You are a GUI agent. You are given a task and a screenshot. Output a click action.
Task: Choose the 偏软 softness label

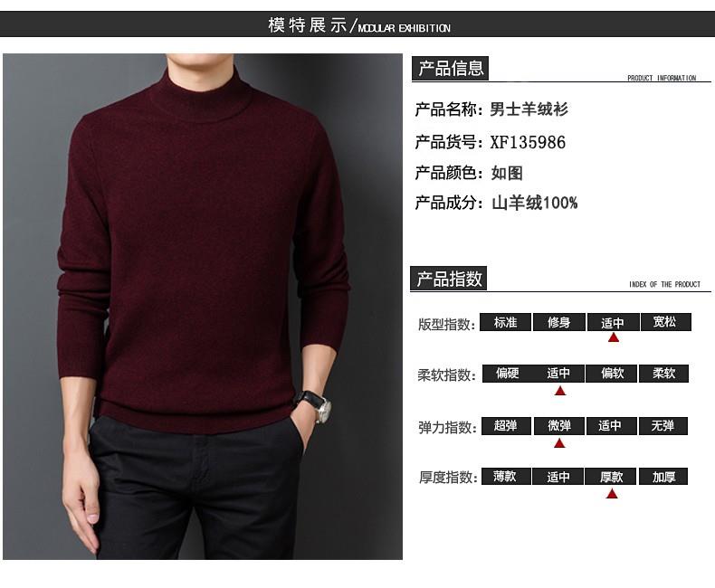coord(612,374)
